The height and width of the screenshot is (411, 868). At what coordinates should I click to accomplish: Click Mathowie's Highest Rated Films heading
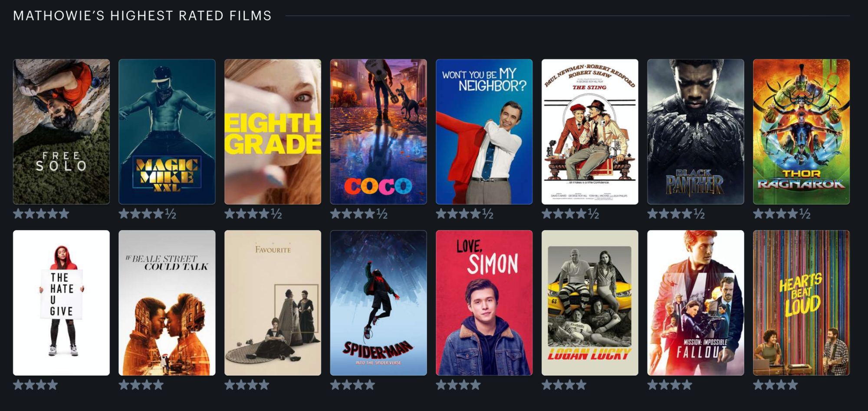click(142, 16)
